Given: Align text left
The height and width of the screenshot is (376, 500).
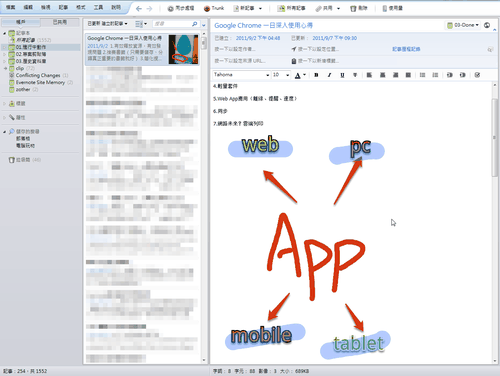Looking at the screenshot, I should [369, 75].
